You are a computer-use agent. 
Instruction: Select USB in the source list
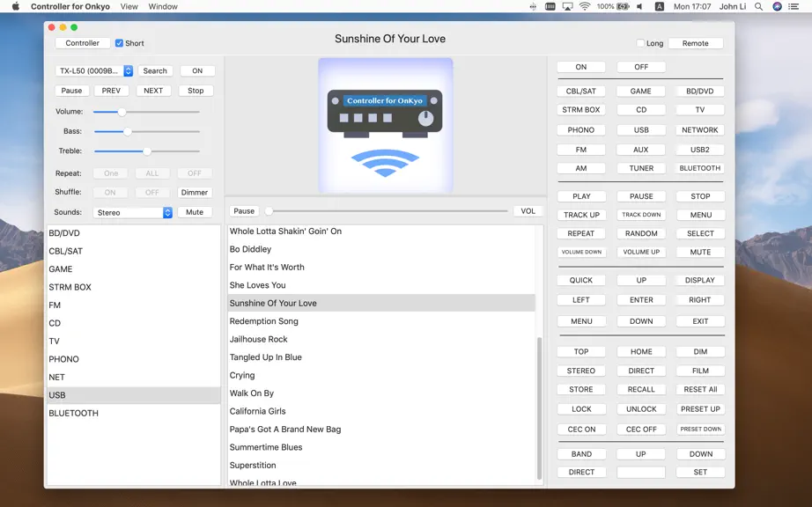click(134, 395)
